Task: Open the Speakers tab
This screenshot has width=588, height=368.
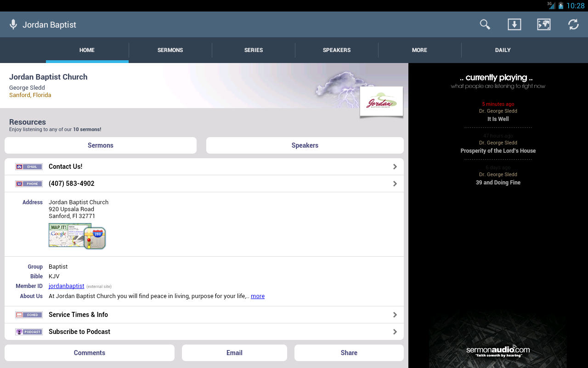Action: (x=337, y=50)
